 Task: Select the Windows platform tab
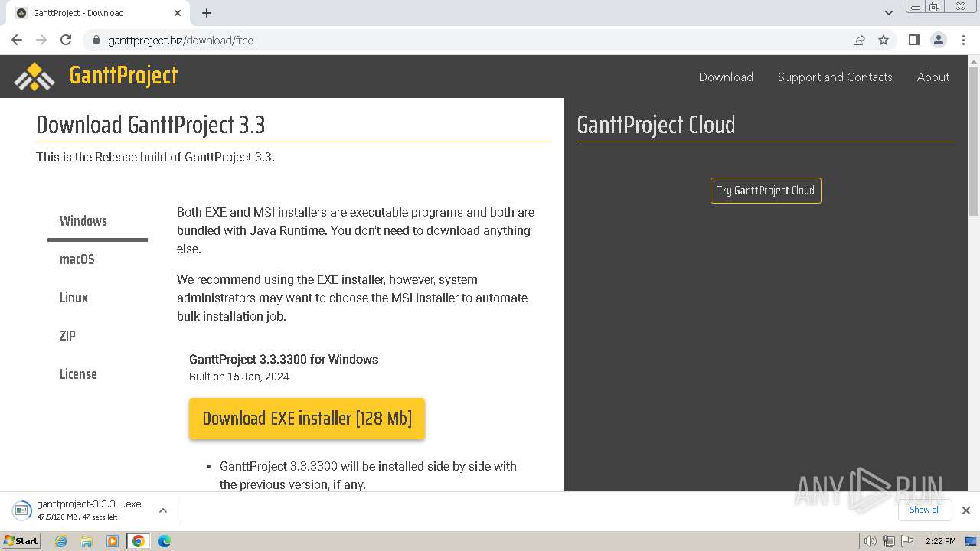[97, 221]
